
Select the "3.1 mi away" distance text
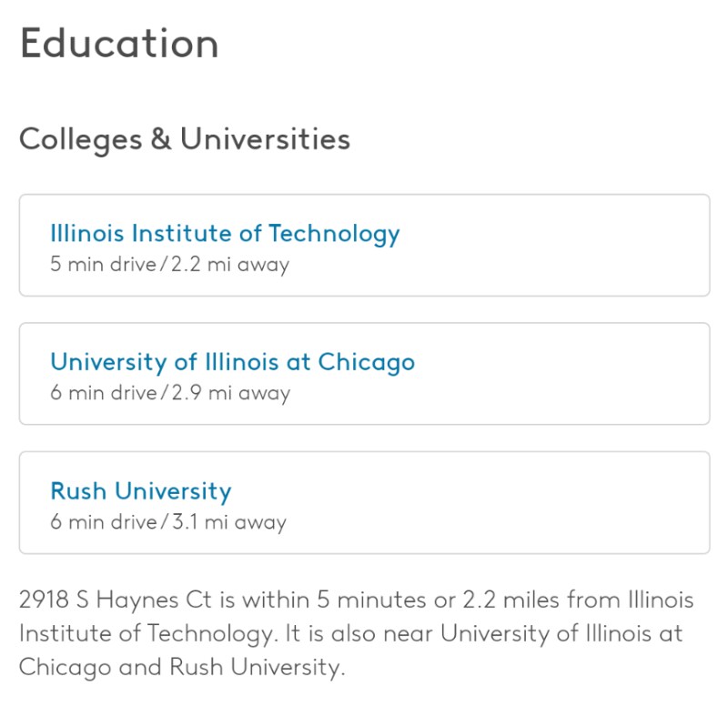click(229, 522)
